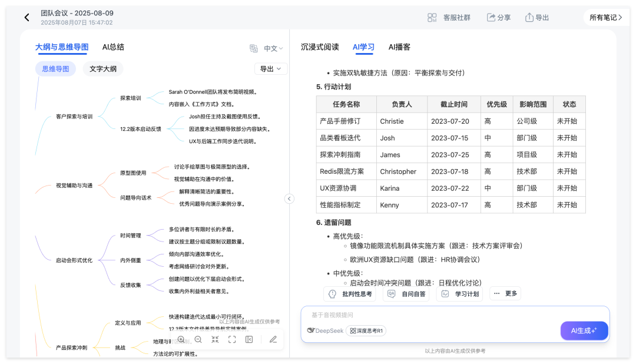Fit the mind map to the window
Image resolution: width=636 pixels, height=364 pixels.
pyautogui.click(x=216, y=339)
